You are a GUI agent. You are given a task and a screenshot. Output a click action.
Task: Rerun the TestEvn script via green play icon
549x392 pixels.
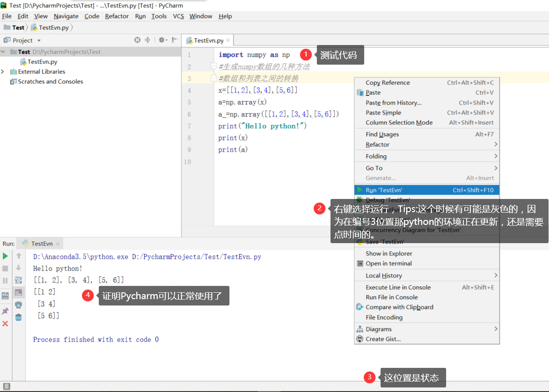pos(6,256)
